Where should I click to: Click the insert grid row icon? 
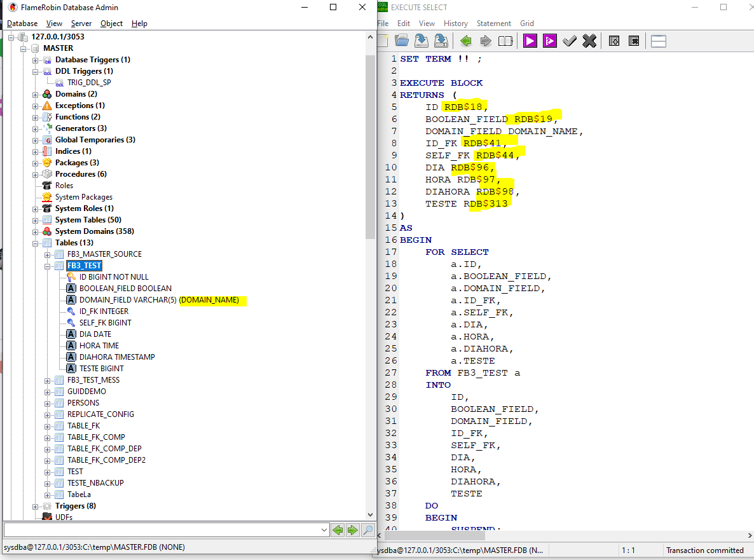tap(614, 41)
